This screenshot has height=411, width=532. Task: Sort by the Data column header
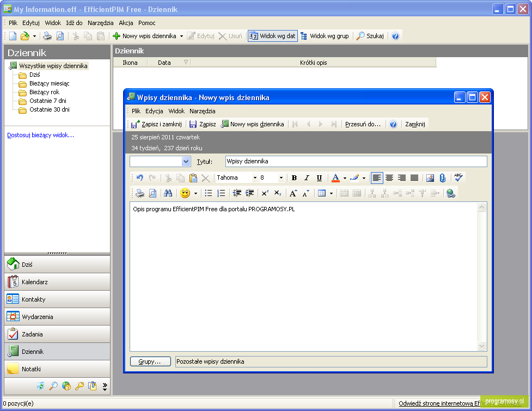point(169,63)
